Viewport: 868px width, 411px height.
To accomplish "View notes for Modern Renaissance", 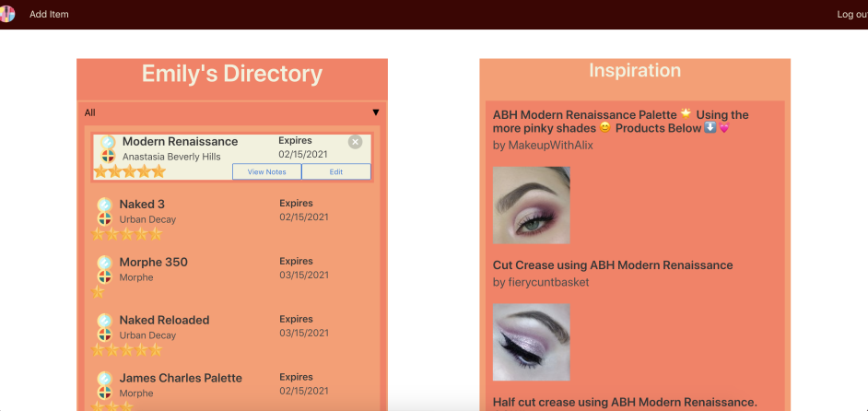I will click(x=267, y=171).
